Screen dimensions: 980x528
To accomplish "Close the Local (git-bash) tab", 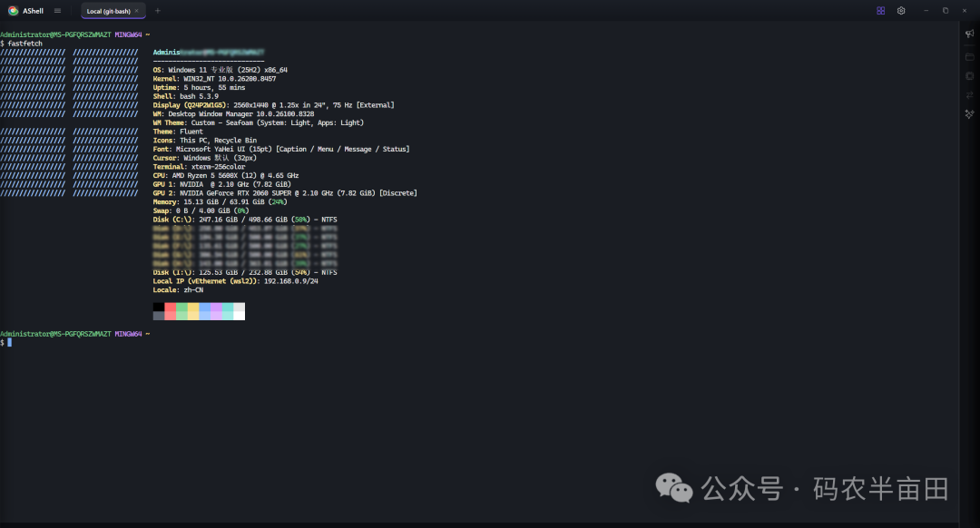I will (136, 11).
